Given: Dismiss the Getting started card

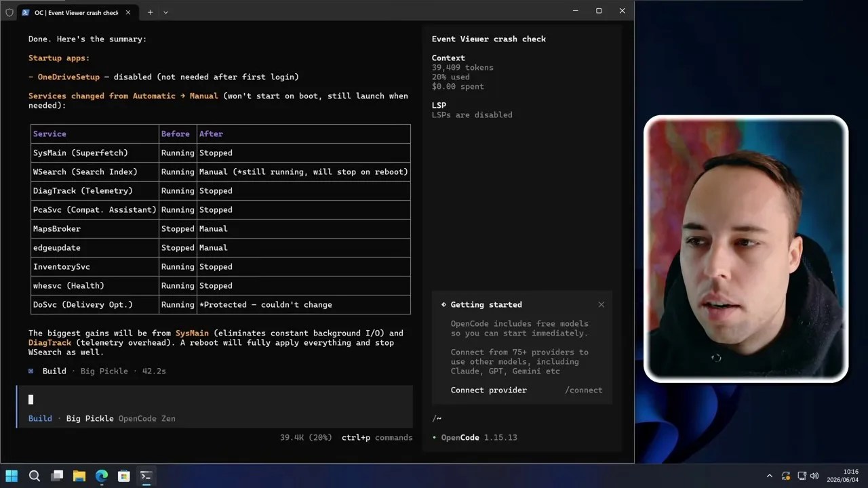Looking at the screenshot, I should 601,305.
